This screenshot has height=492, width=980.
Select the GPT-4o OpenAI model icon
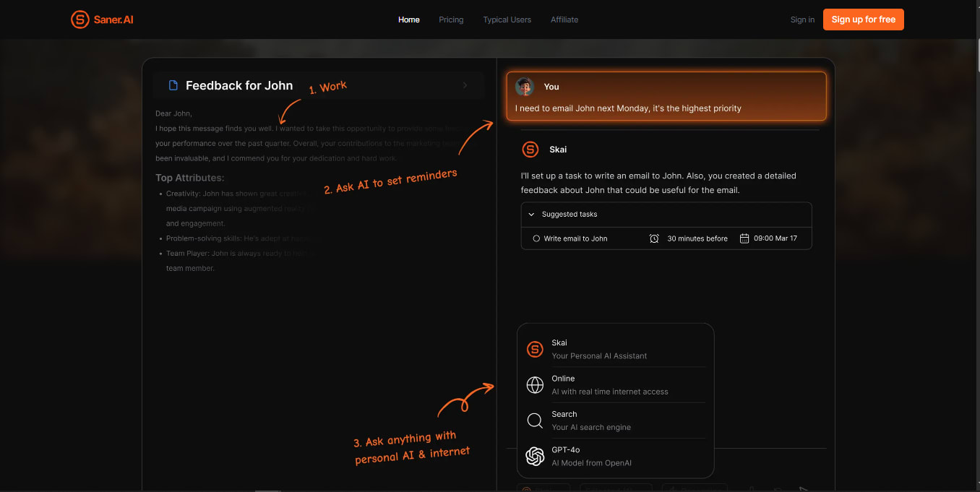(535, 457)
